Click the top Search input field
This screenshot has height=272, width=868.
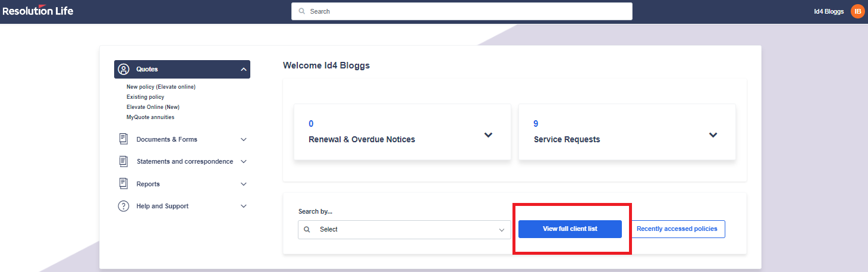(462, 11)
